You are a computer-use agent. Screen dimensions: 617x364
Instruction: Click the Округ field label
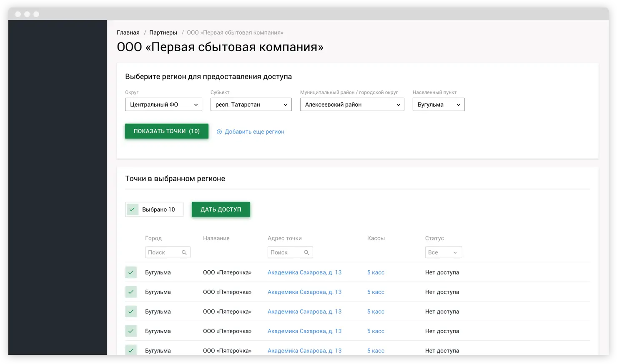[132, 92]
